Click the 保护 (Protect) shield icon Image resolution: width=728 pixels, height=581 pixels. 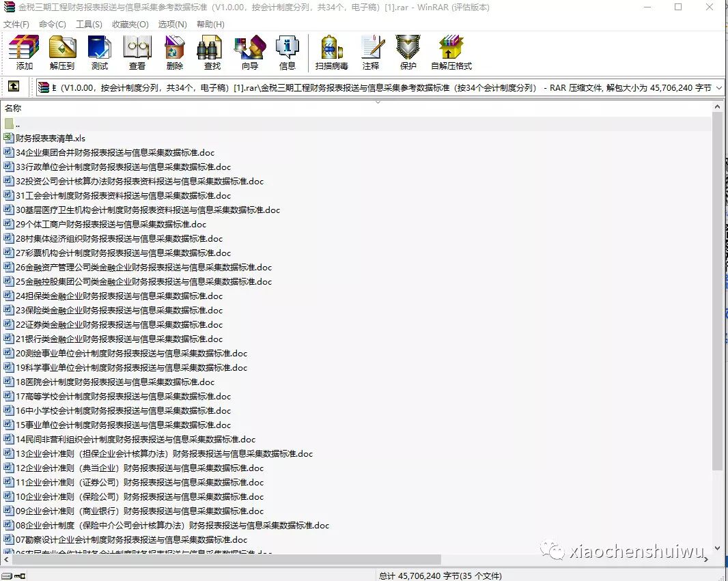pyautogui.click(x=408, y=52)
